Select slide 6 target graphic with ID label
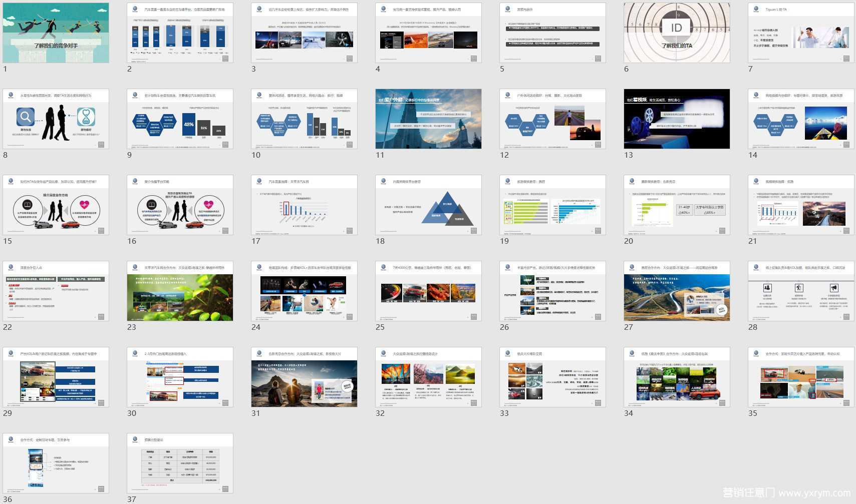 [677, 33]
